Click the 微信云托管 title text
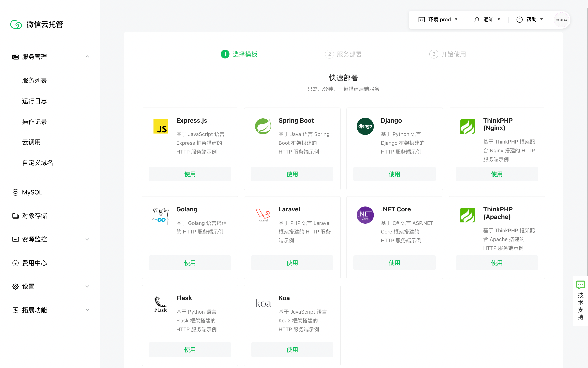 point(45,24)
